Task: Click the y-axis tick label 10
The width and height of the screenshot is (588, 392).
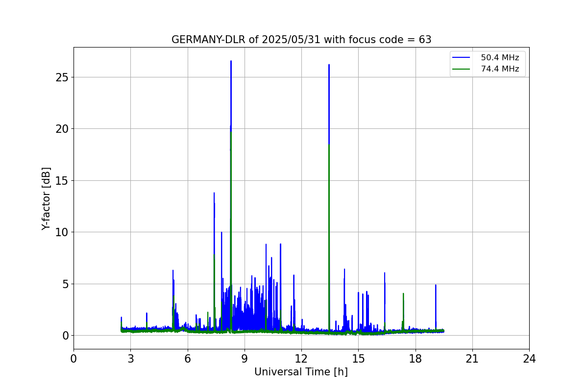Action: tap(62, 232)
